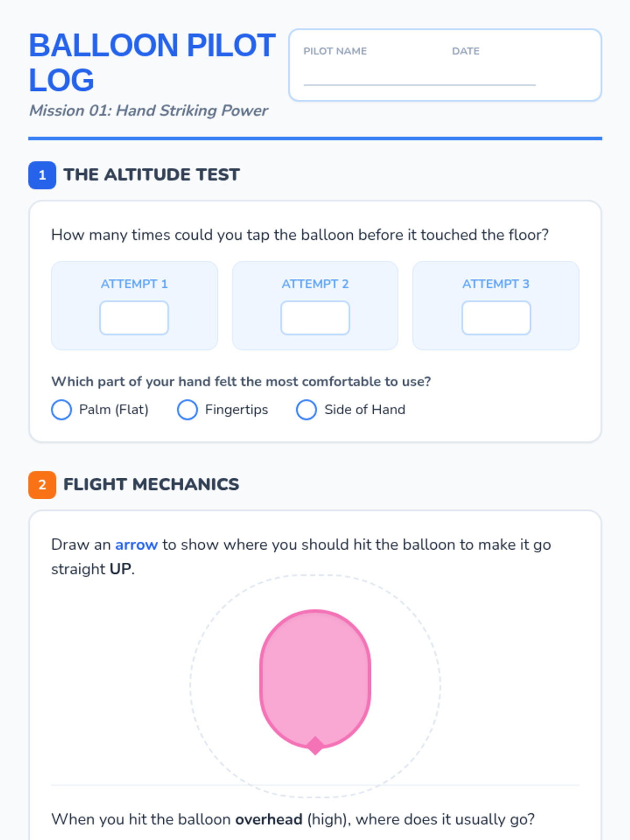The image size is (630, 840).
Task: Pick the Side of Hand radio option
Action: (307, 410)
